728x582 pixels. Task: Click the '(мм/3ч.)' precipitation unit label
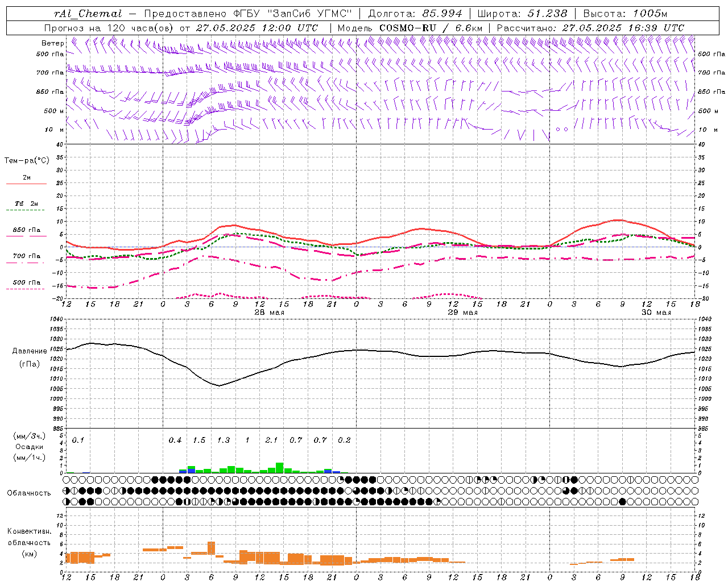point(30,436)
